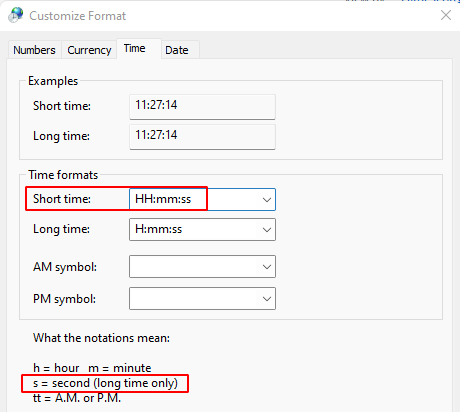Click the globe icon in the title bar
The width and height of the screenshot is (460, 412).
tap(16, 15)
